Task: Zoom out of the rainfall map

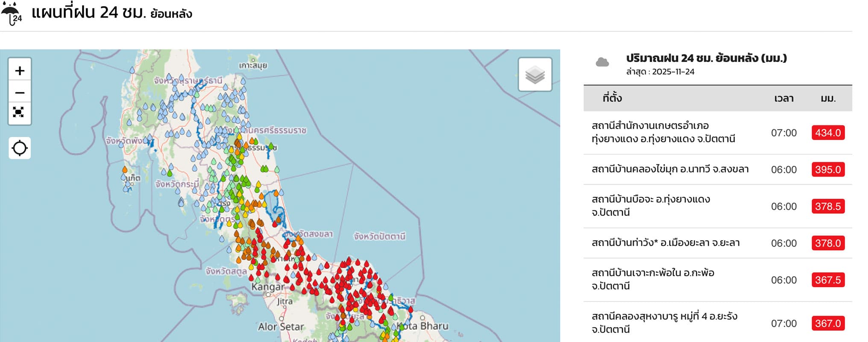Action: pyautogui.click(x=20, y=92)
